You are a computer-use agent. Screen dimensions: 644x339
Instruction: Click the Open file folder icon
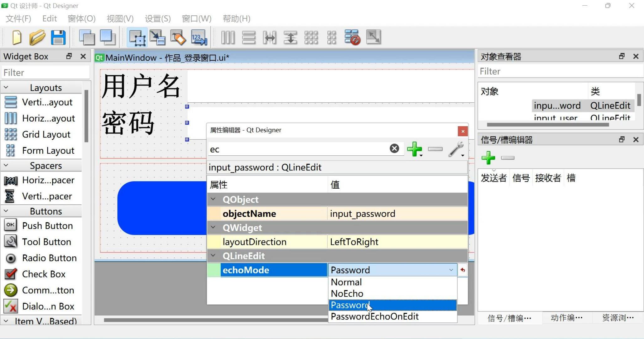pyautogui.click(x=37, y=38)
